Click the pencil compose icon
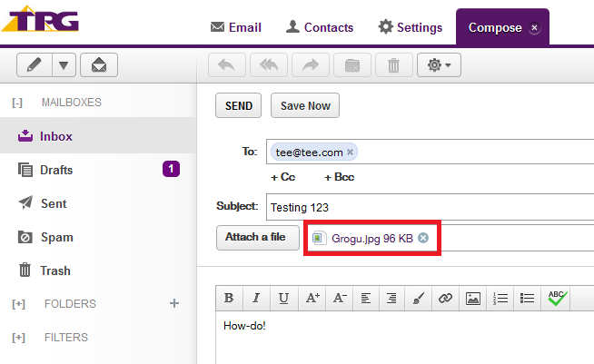This screenshot has width=594, height=364. 34,65
